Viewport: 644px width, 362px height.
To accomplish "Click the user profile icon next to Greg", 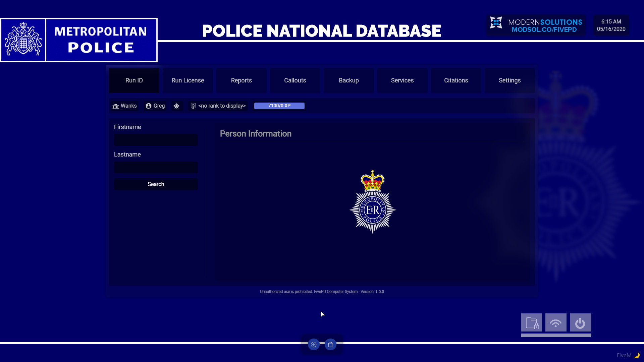I will [x=149, y=106].
